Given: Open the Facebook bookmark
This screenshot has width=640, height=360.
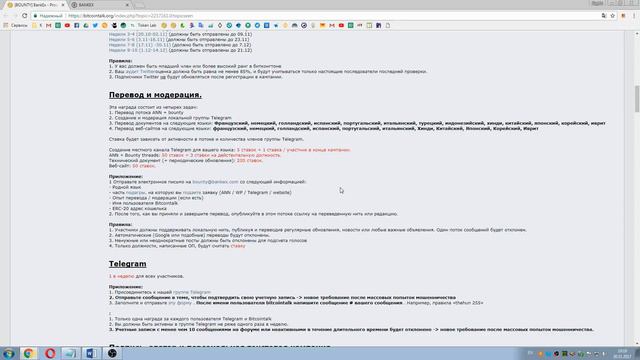Looking at the screenshot, I should pyautogui.click(x=76, y=25).
